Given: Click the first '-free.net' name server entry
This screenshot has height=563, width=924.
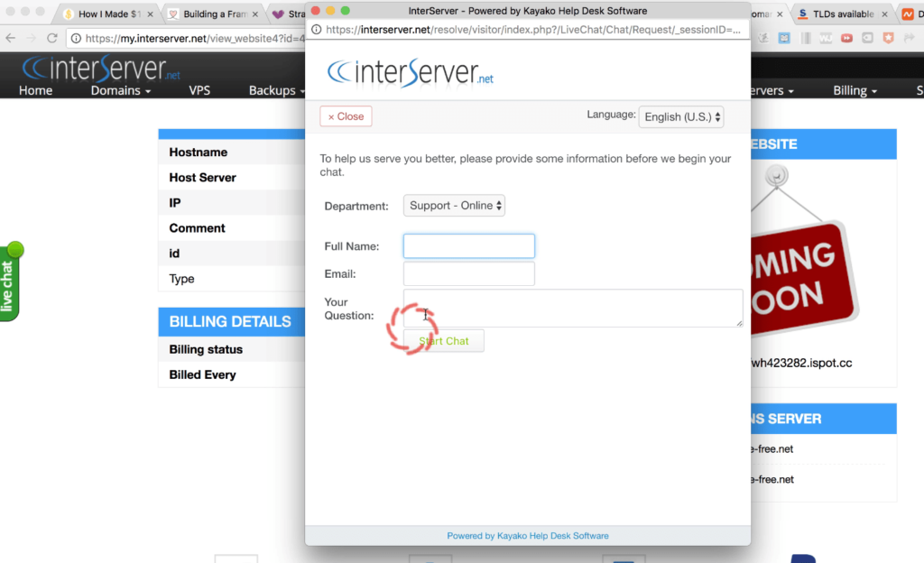Looking at the screenshot, I should [772, 448].
